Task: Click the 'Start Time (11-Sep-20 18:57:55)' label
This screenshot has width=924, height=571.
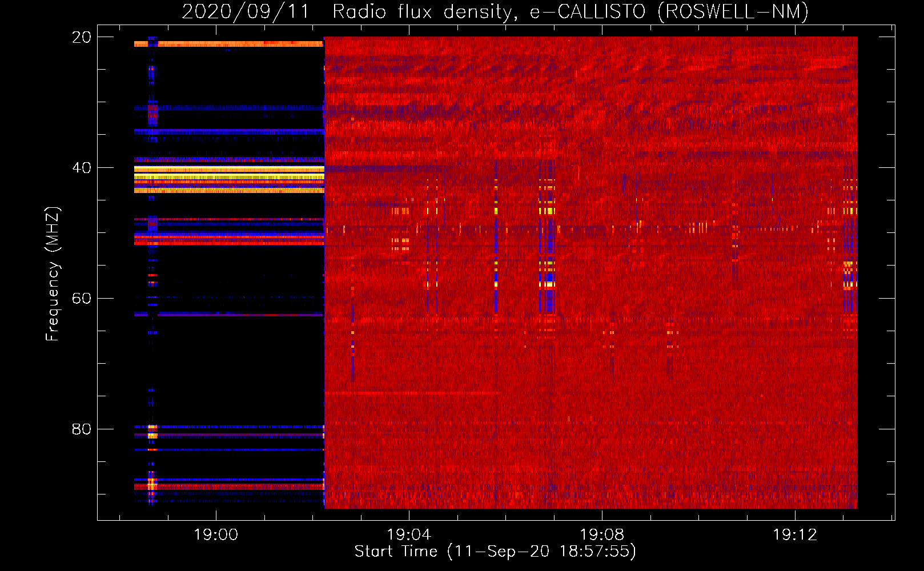Action: click(x=495, y=552)
